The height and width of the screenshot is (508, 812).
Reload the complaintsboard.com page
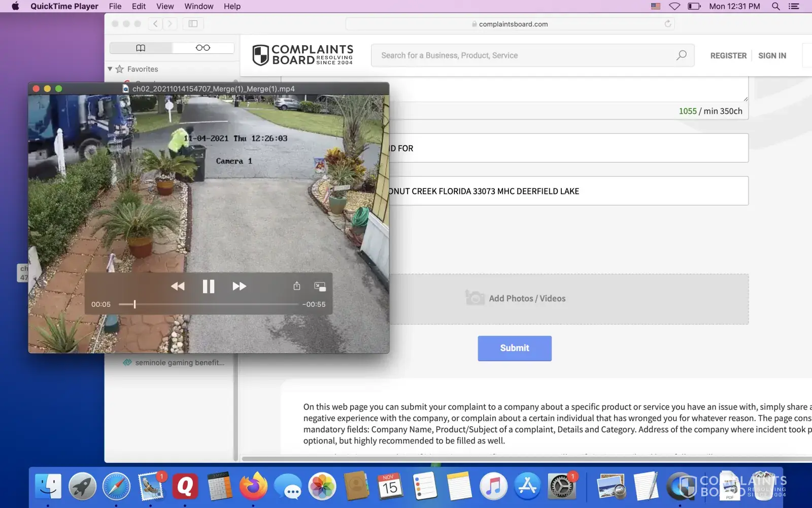pyautogui.click(x=668, y=24)
